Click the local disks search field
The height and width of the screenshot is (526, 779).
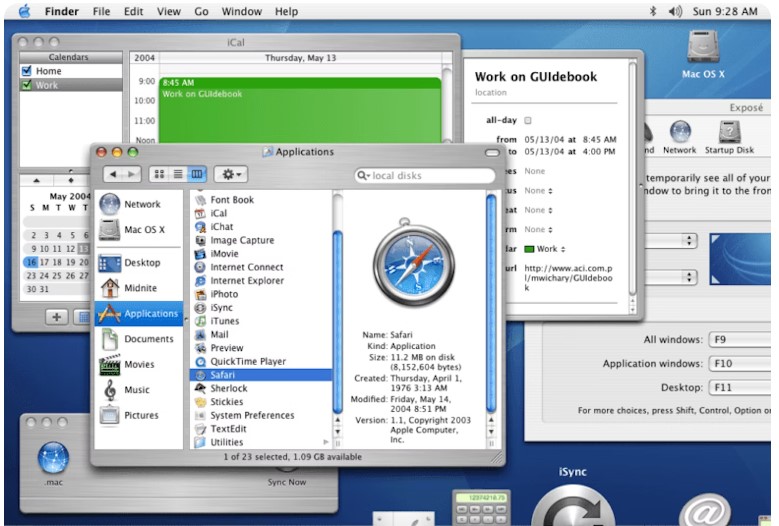click(425, 175)
